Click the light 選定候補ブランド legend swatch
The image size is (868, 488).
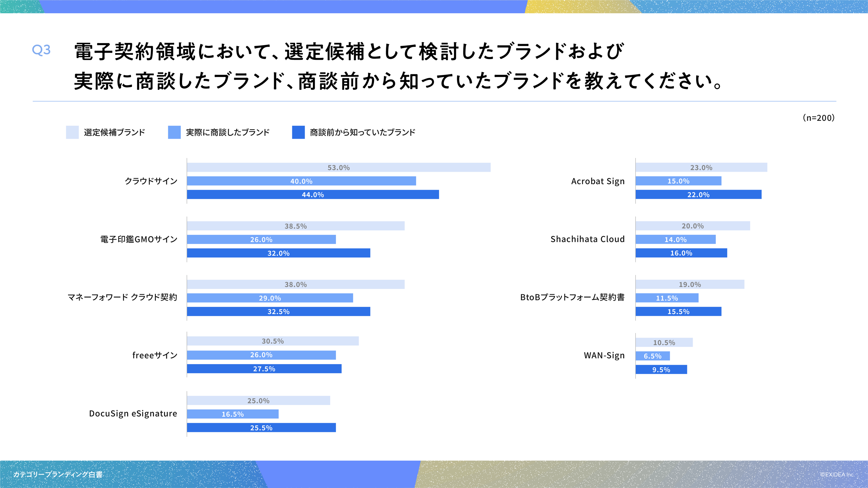(72, 132)
